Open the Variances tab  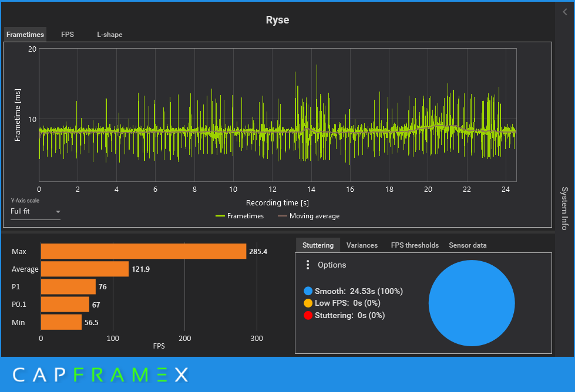pyautogui.click(x=362, y=245)
